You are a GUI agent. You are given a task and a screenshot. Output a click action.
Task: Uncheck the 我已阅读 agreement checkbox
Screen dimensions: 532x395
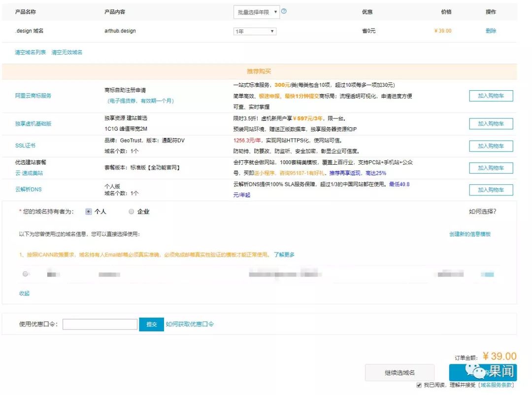pos(419,386)
